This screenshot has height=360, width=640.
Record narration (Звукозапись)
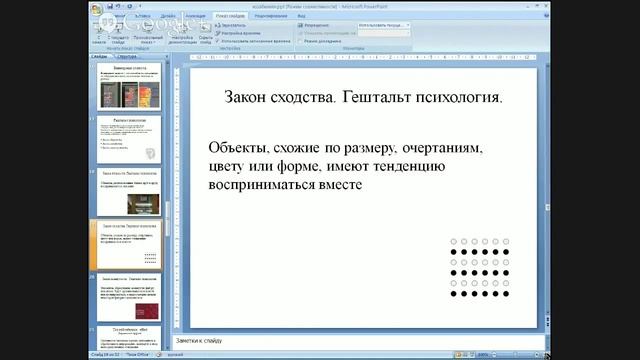(231, 25)
